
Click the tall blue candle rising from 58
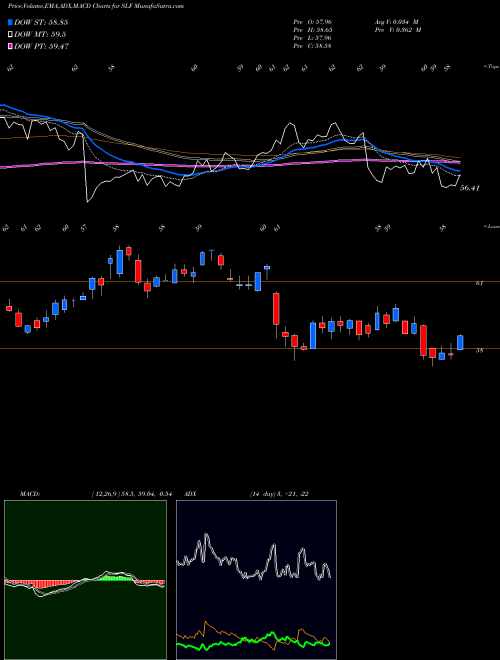pyautogui.click(x=313, y=335)
